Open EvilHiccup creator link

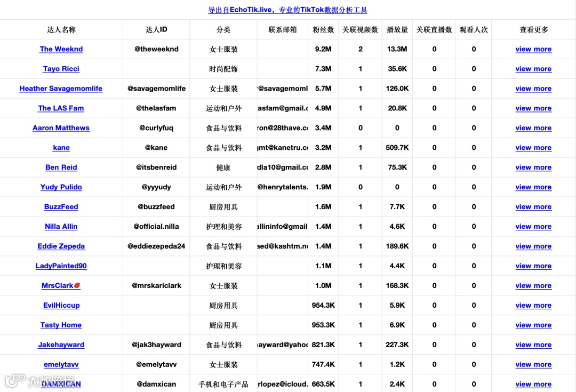click(x=61, y=305)
